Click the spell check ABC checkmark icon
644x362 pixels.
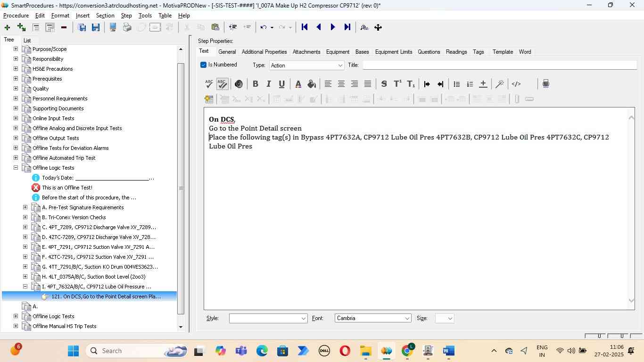point(209,84)
